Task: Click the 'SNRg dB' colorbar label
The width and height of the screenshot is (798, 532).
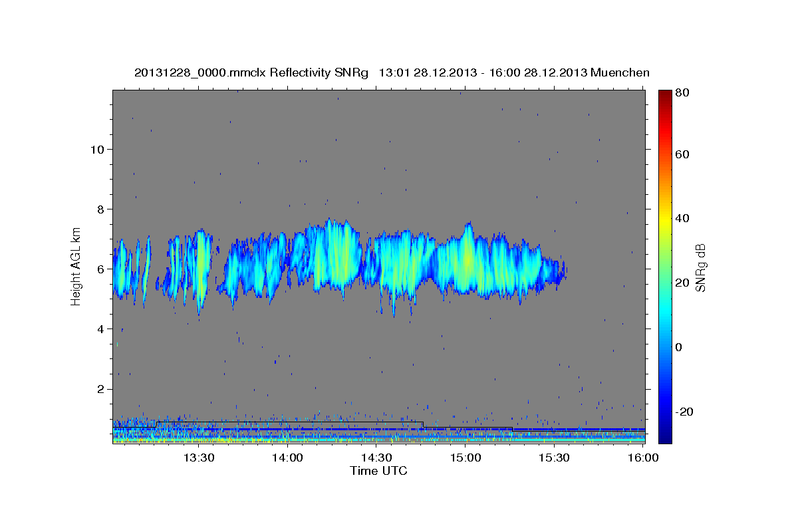Action: pos(700,267)
